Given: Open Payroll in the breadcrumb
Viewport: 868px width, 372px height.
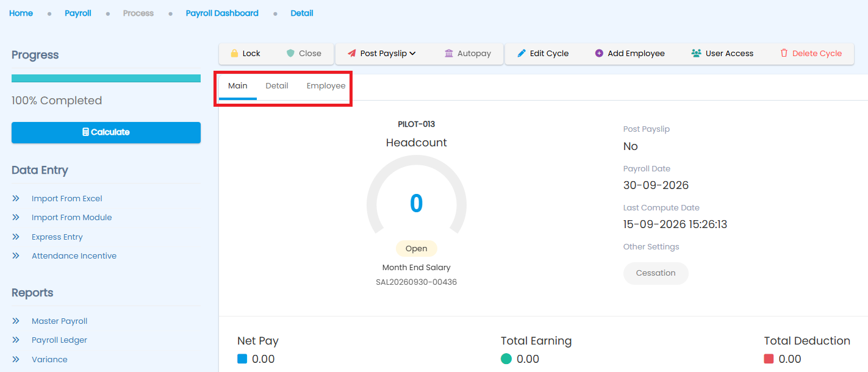Looking at the screenshot, I should click(78, 13).
